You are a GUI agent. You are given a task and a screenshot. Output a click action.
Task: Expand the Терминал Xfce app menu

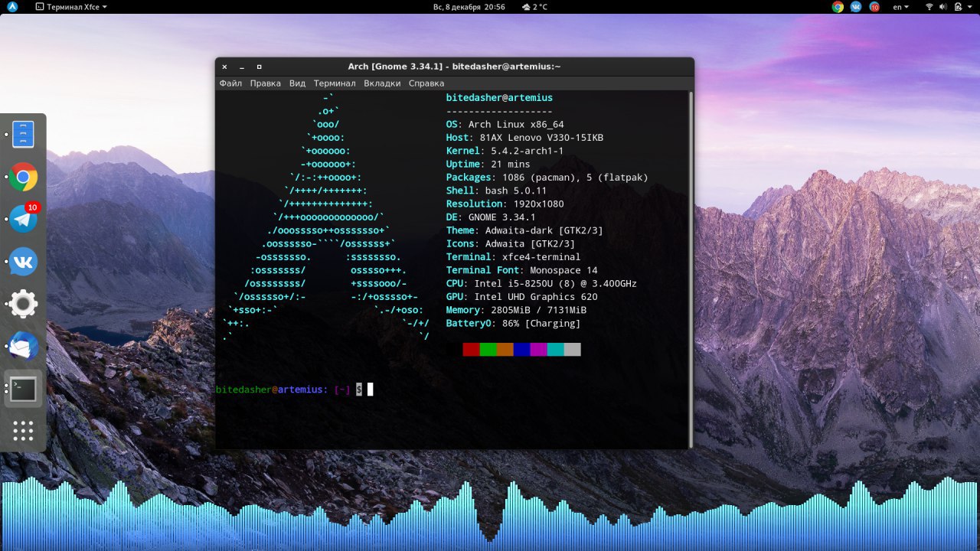[71, 7]
